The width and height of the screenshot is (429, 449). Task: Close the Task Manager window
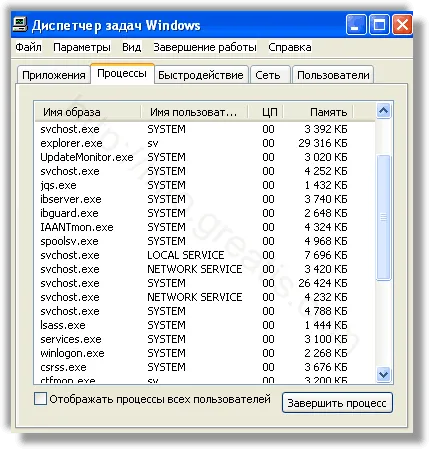coord(402,25)
